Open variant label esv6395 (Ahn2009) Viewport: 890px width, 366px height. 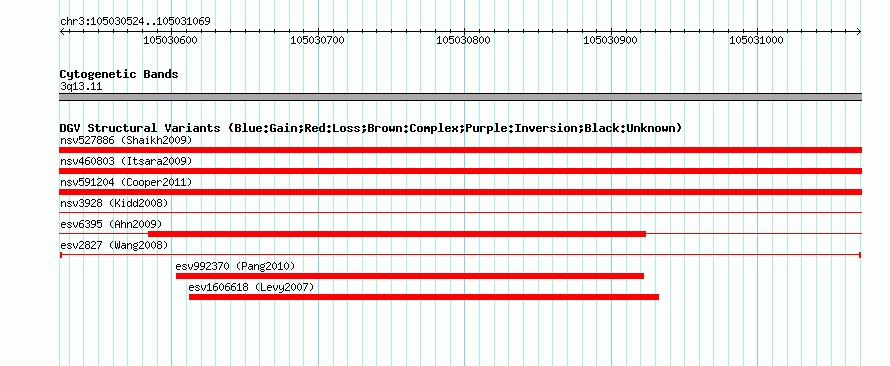(111, 224)
